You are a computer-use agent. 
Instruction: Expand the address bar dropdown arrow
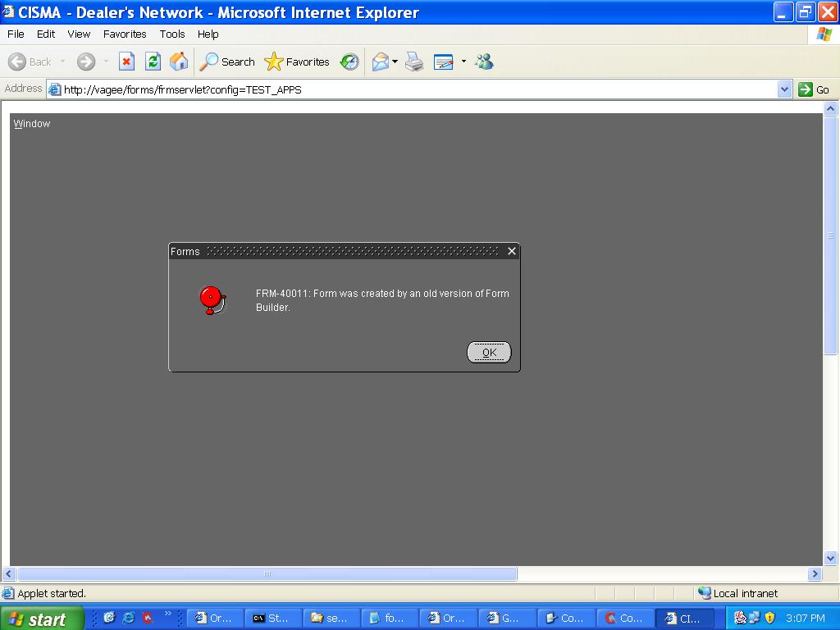[x=784, y=89]
